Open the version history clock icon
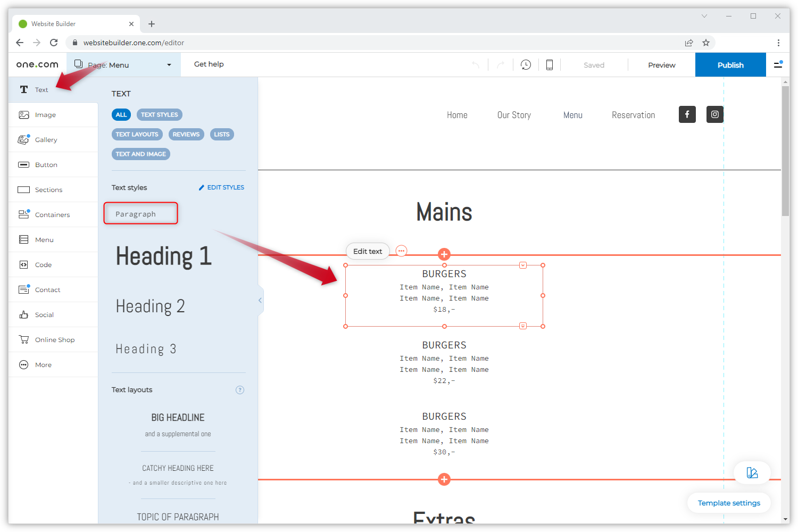Viewport: 798px width, 532px height. (x=526, y=65)
